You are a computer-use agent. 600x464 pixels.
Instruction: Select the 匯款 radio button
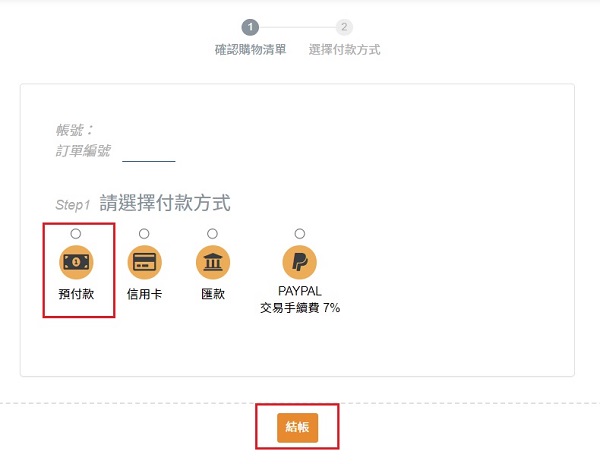click(212, 233)
